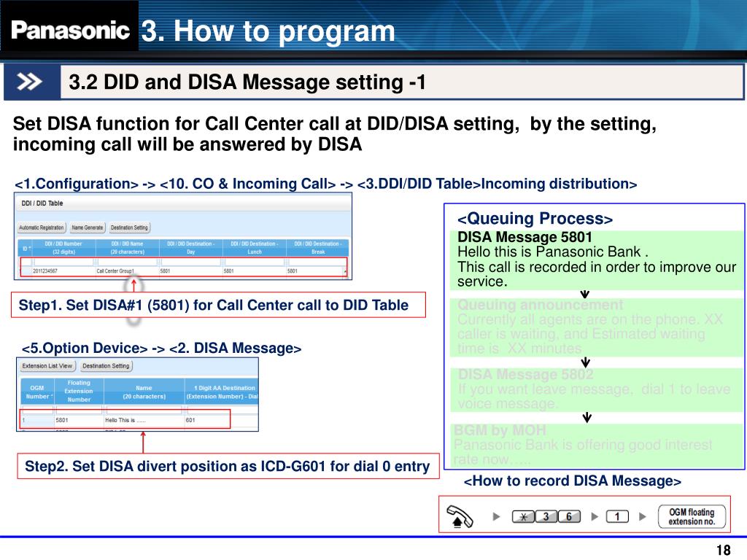Click the 5.Option Device -> 2. DISA Message path
The width and height of the screenshot is (747, 560).
click(x=161, y=348)
